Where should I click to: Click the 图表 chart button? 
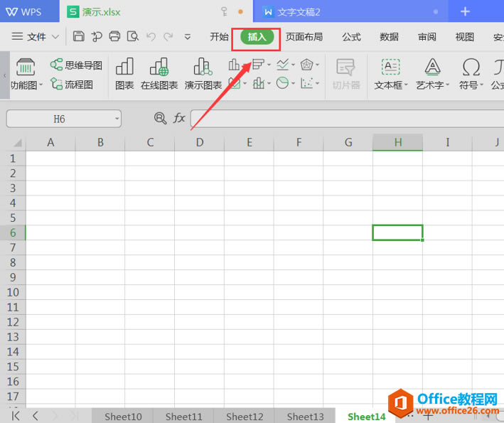coord(124,74)
